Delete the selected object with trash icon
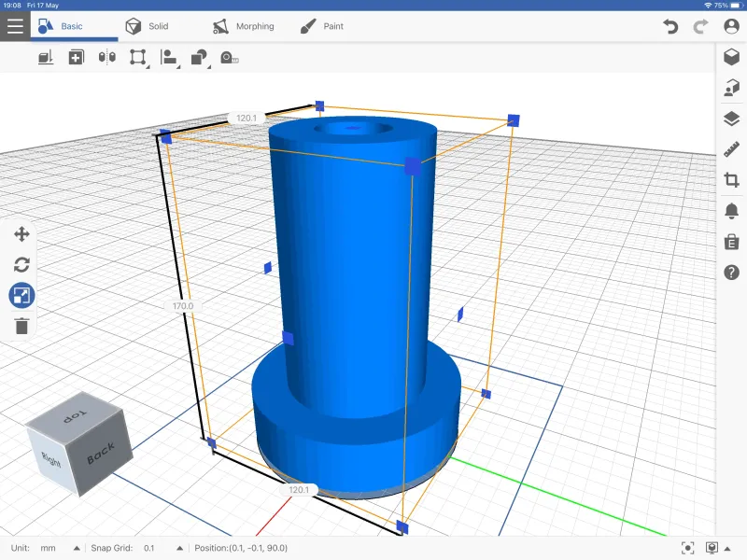Image resolution: width=747 pixels, height=560 pixels. [21, 326]
